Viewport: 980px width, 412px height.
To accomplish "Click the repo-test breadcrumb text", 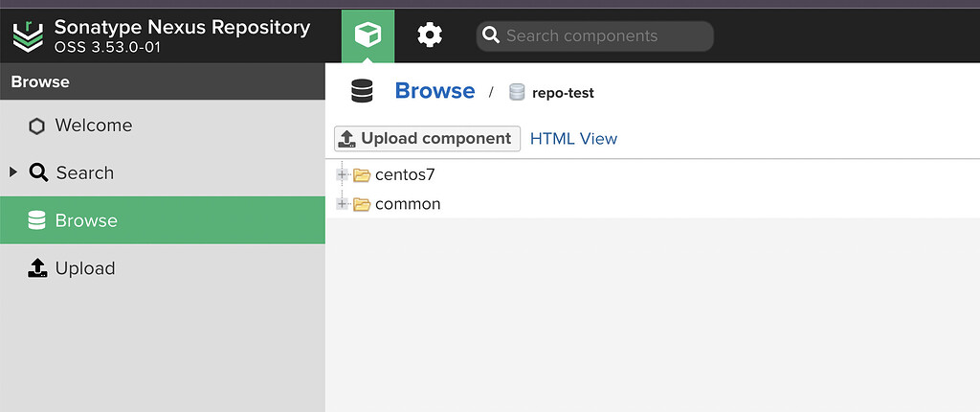I will [563, 93].
